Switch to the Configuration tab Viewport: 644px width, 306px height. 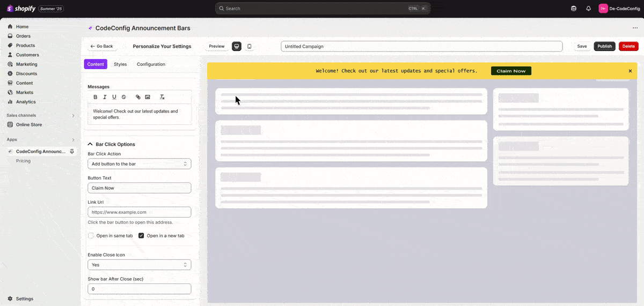click(151, 64)
